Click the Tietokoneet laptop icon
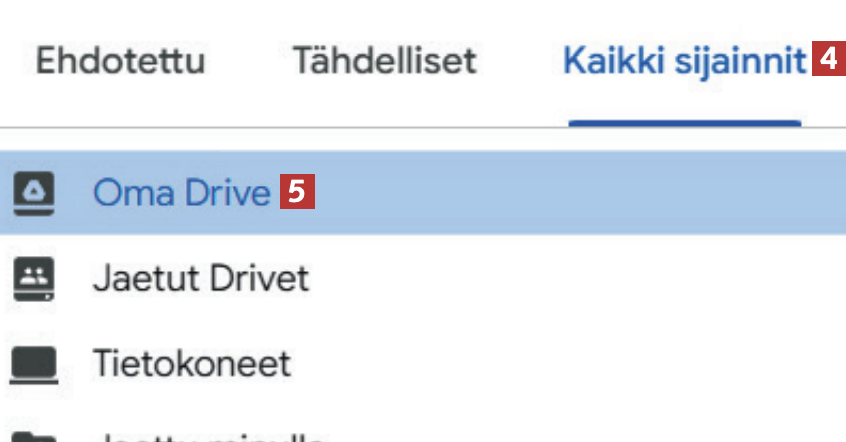 coord(33,363)
